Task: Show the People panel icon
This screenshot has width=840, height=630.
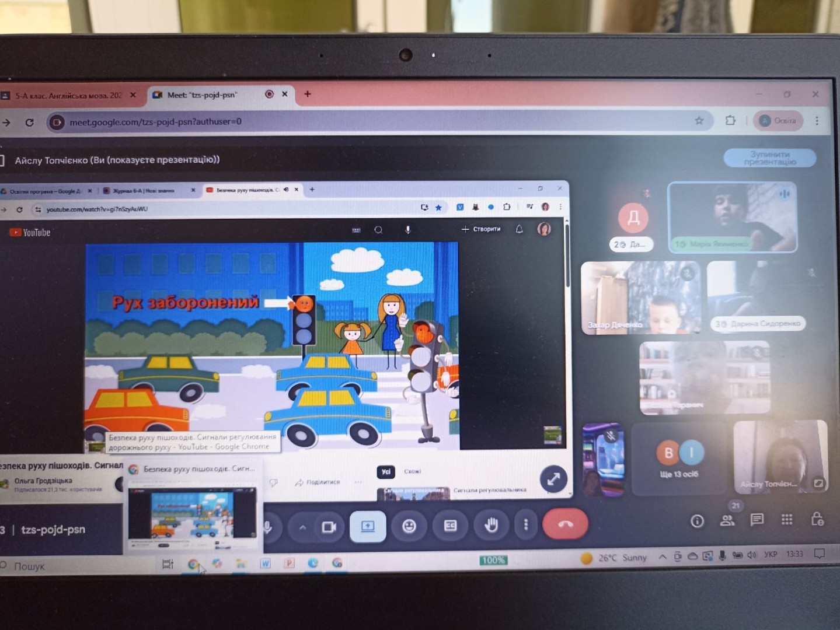Action: (x=727, y=520)
